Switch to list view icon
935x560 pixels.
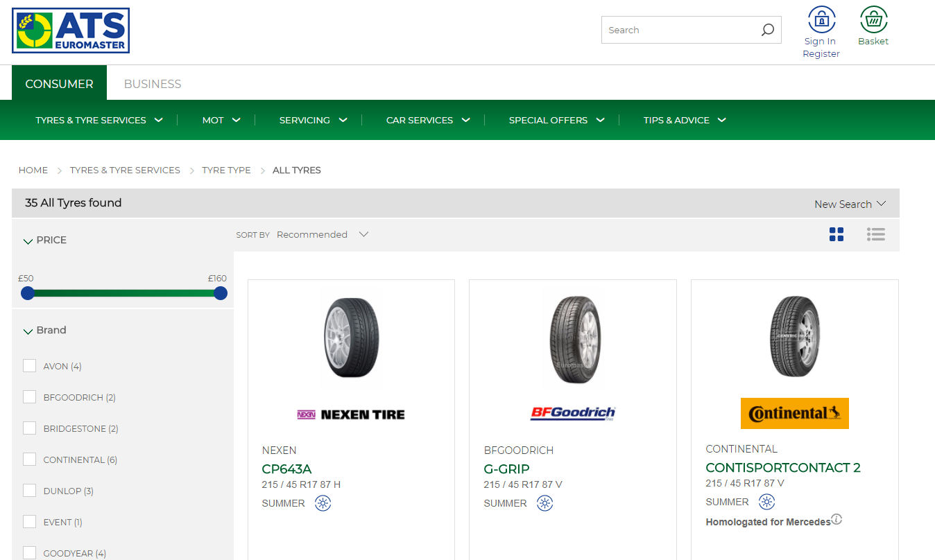[x=876, y=234]
